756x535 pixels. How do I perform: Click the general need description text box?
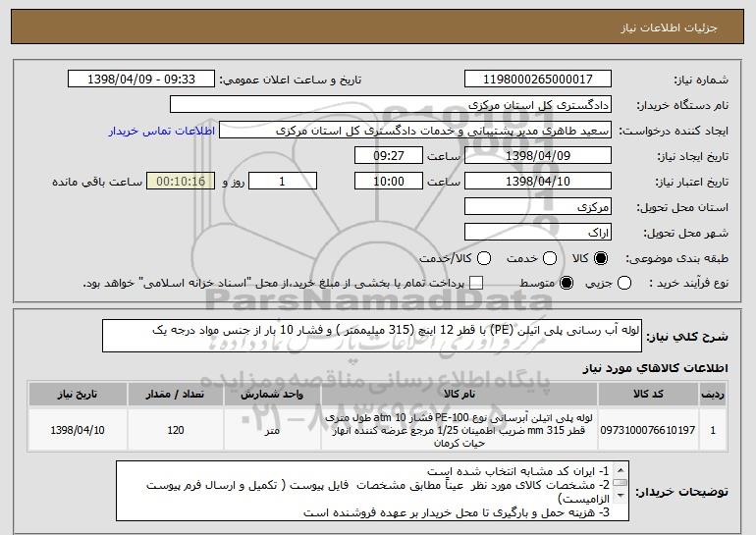pos(372,336)
